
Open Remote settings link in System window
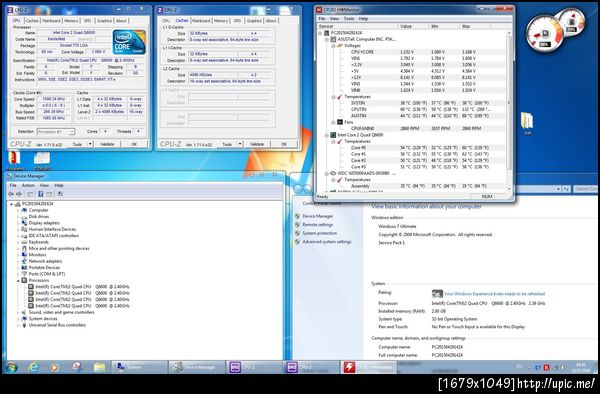tap(318, 225)
